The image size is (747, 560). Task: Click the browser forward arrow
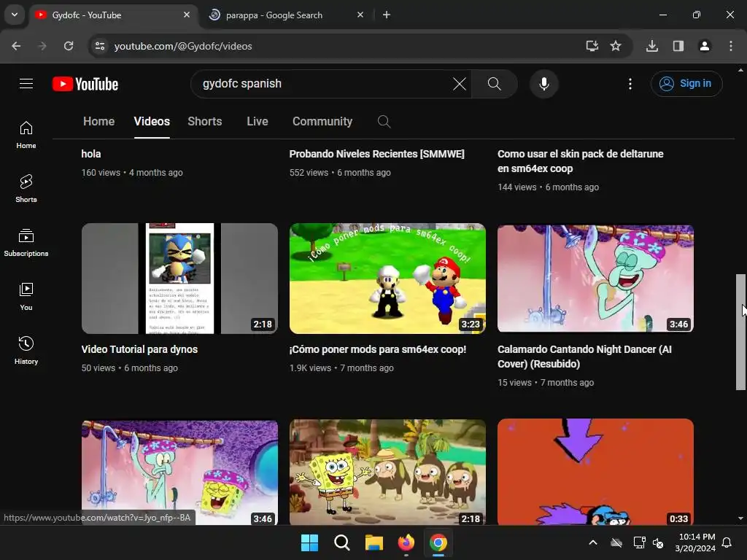[x=42, y=46]
